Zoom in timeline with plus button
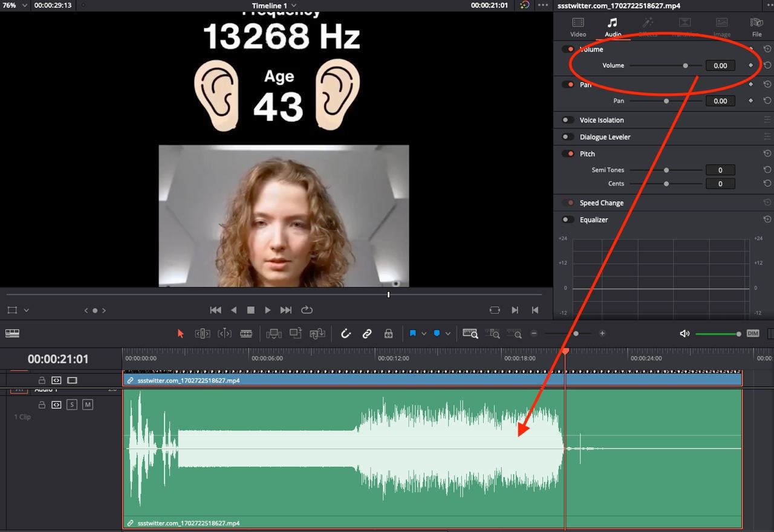Viewport: 774px width, 532px height. (602, 334)
